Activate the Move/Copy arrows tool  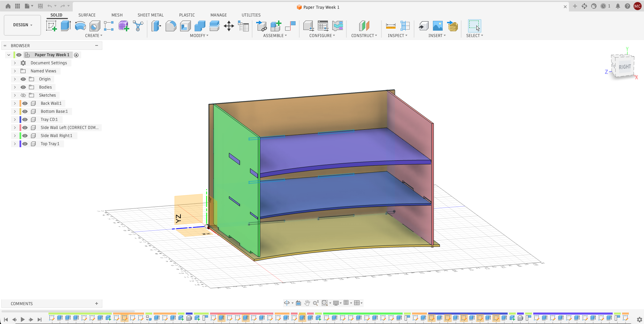tap(229, 26)
